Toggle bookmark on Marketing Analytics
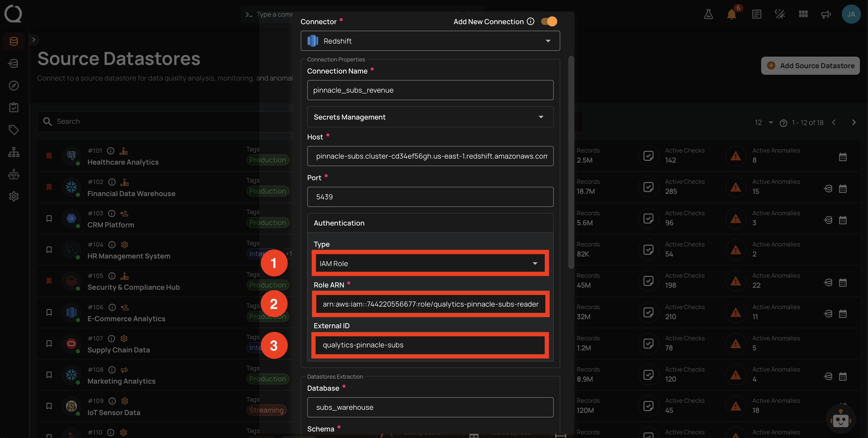868x438 pixels. pyautogui.click(x=49, y=375)
